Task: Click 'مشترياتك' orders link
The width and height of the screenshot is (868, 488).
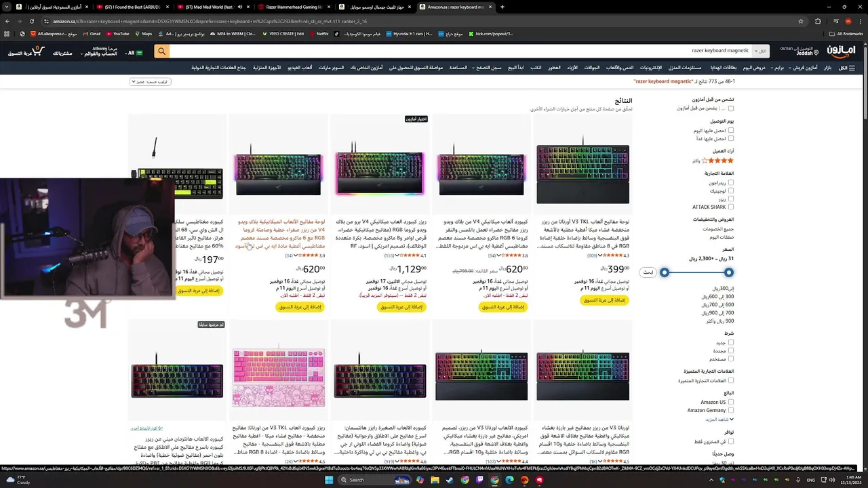Action: [62, 53]
